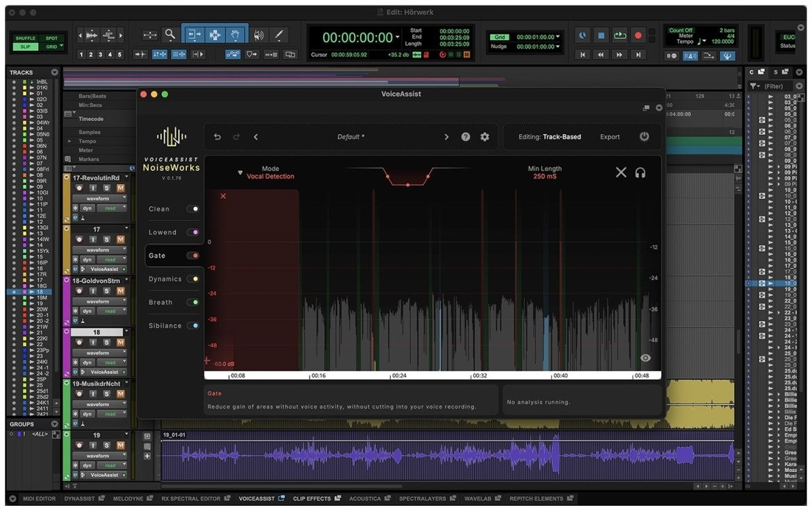The image size is (812, 506).
Task: Toggle the Gate module switch
Action: [193, 255]
